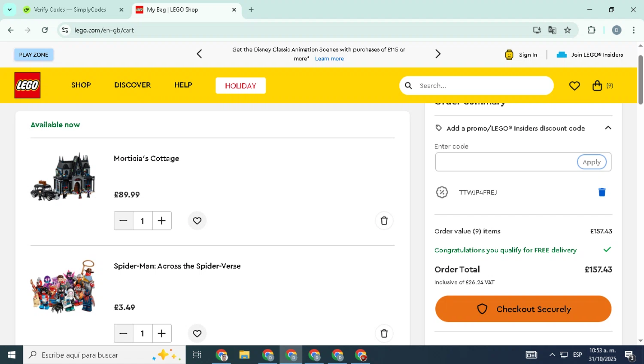Open the SHOP menu
This screenshot has width=644, height=364.
pyautogui.click(x=81, y=85)
